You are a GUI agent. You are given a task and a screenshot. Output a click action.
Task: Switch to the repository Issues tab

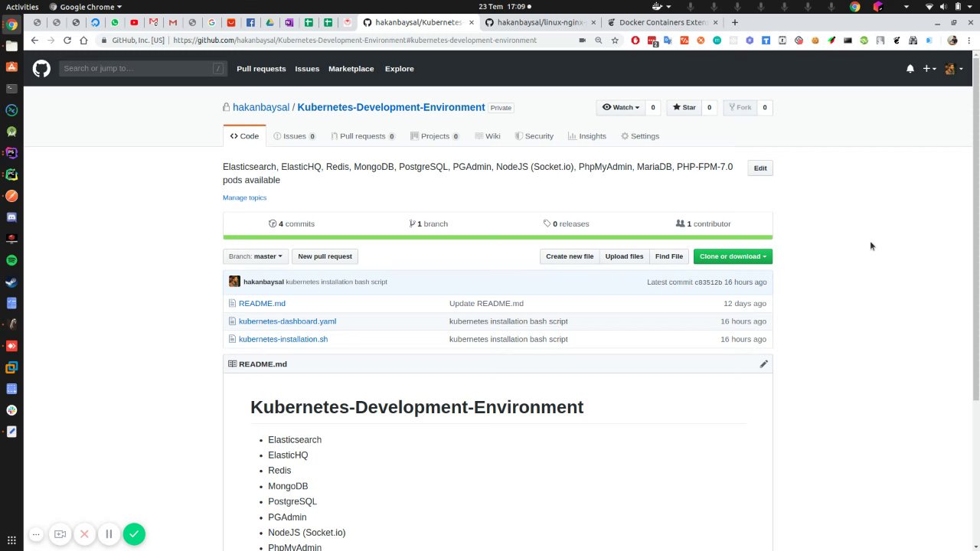[x=295, y=136]
